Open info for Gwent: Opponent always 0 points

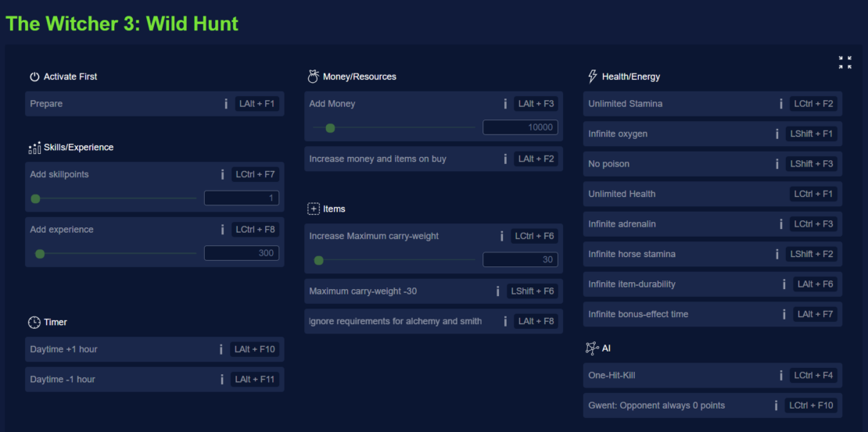click(776, 406)
